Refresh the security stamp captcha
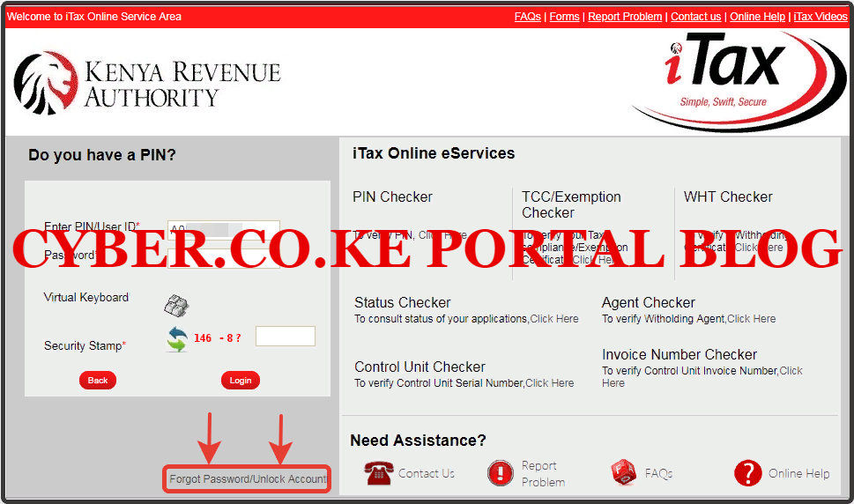Viewport: 854px width, 504px height. pos(177,338)
